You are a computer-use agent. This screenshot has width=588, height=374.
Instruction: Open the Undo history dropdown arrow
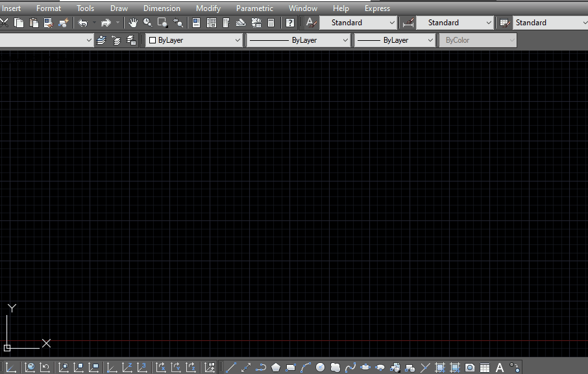click(x=95, y=23)
